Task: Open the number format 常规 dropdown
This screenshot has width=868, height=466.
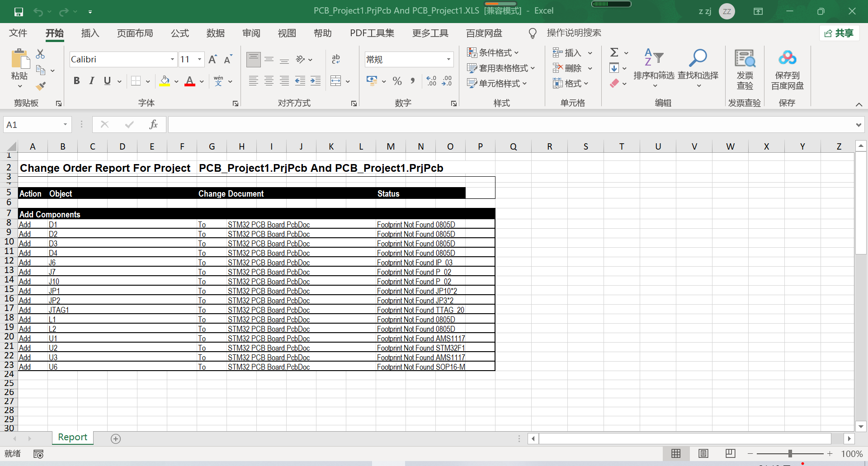Action: pos(448,59)
